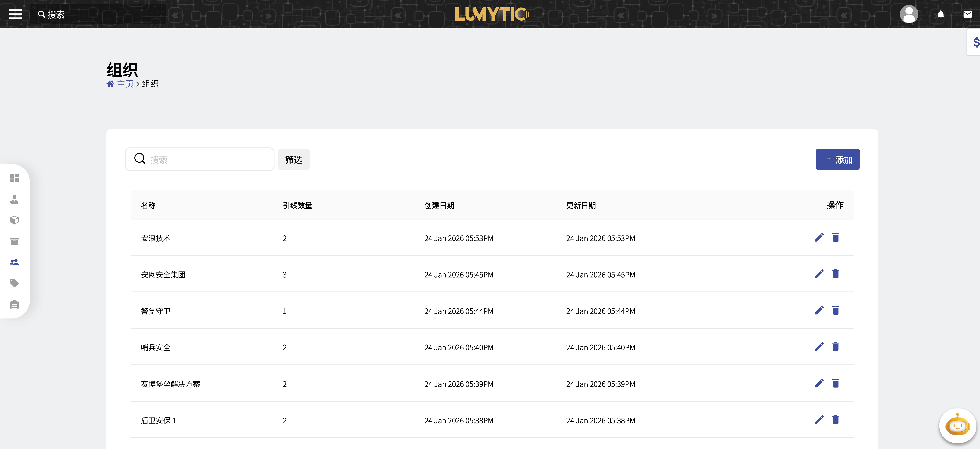
Task: Click the 名称 column header
Action: coord(148,206)
